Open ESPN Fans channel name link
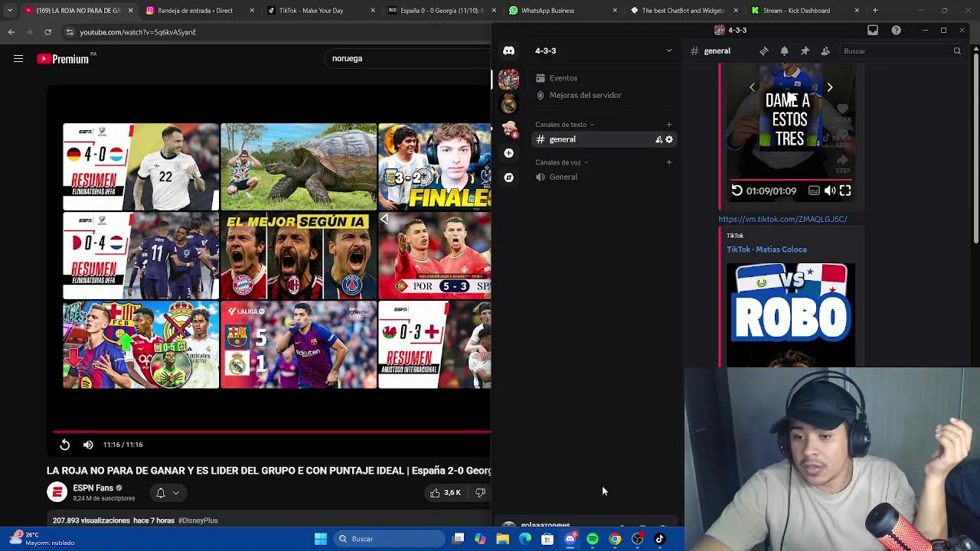This screenshot has width=980, height=551. pos(93,487)
